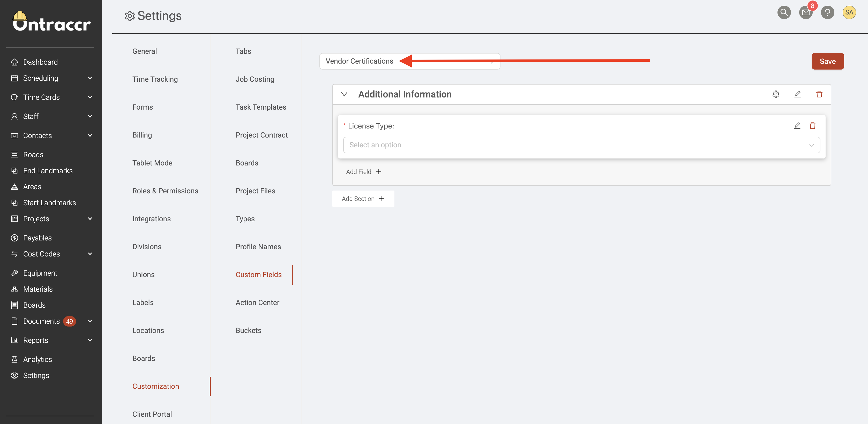This screenshot has height=424, width=868.
Task: Select the Buckets sub-tab
Action: [248, 331]
